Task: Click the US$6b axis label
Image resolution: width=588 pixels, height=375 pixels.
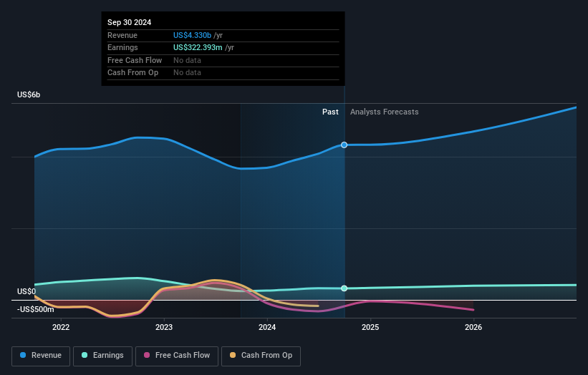Action: click(x=29, y=94)
